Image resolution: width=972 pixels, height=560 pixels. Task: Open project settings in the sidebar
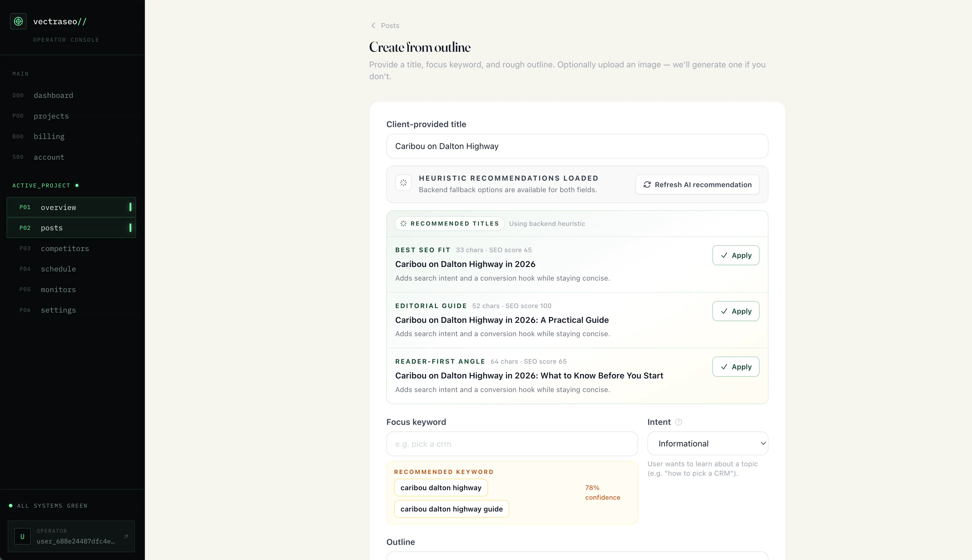(71, 310)
